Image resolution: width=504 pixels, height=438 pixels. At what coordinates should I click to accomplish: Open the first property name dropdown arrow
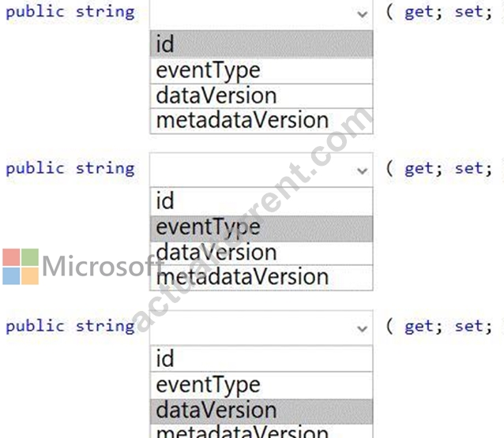pos(363,13)
